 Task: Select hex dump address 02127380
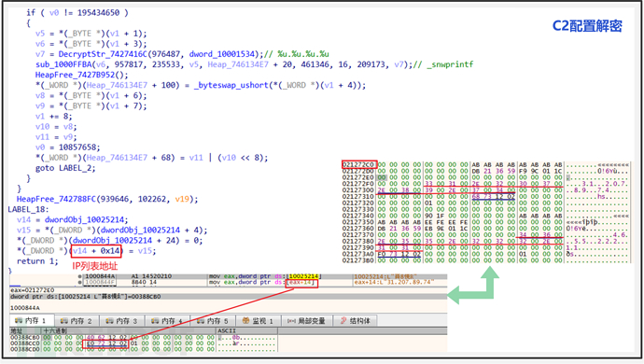(x=358, y=241)
